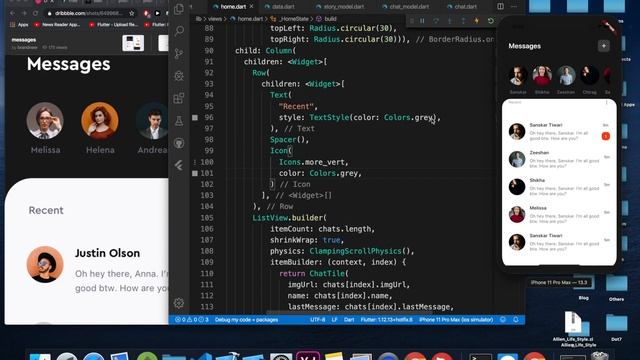Open the Shikha chat in simulator
This screenshot has height=360, width=640.
(x=559, y=187)
